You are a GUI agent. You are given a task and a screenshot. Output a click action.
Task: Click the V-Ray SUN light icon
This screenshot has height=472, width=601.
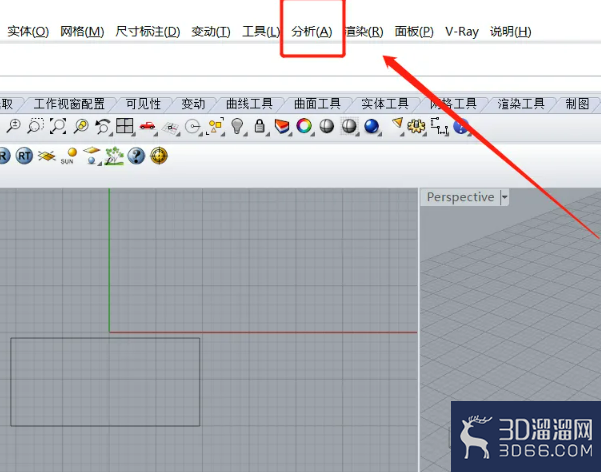pos(69,156)
